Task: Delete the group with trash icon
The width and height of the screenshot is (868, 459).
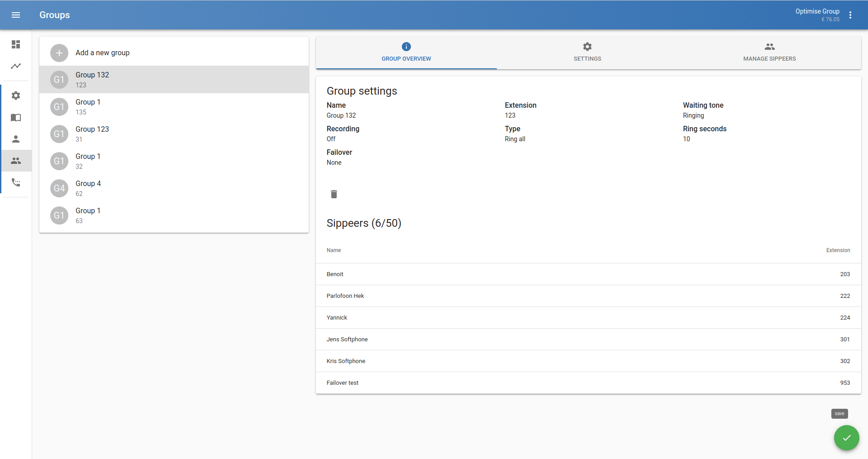Action: click(x=334, y=194)
